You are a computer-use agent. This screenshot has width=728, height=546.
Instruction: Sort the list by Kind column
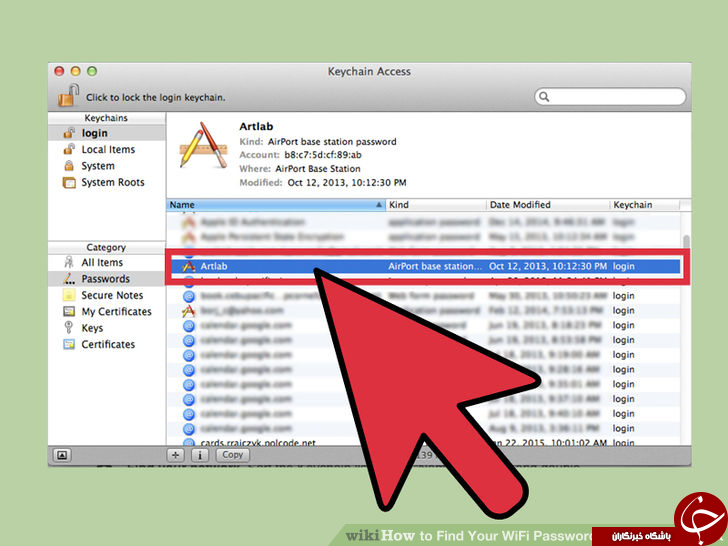[x=436, y=205]
